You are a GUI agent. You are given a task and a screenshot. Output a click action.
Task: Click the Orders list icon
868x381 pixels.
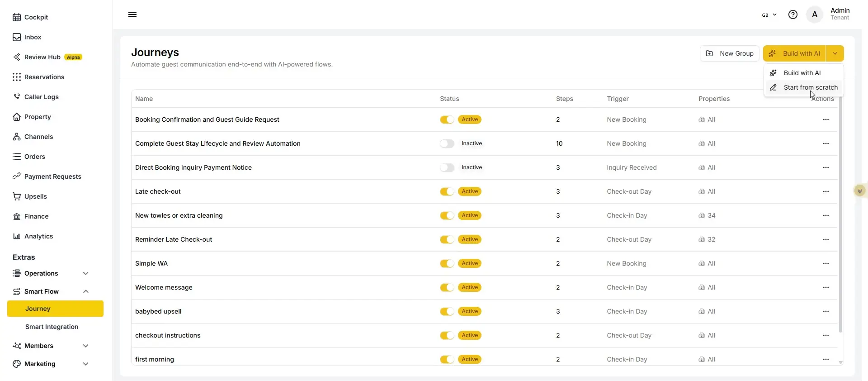point(17,157)
